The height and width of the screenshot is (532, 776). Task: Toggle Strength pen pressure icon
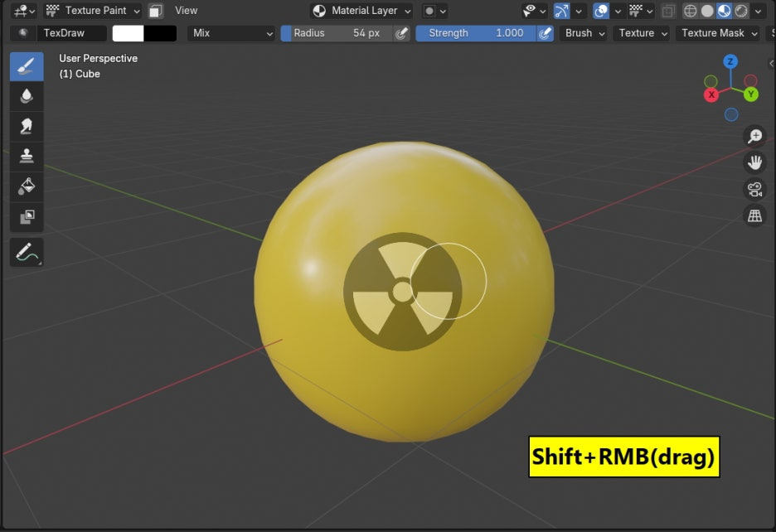pos(545,33)
